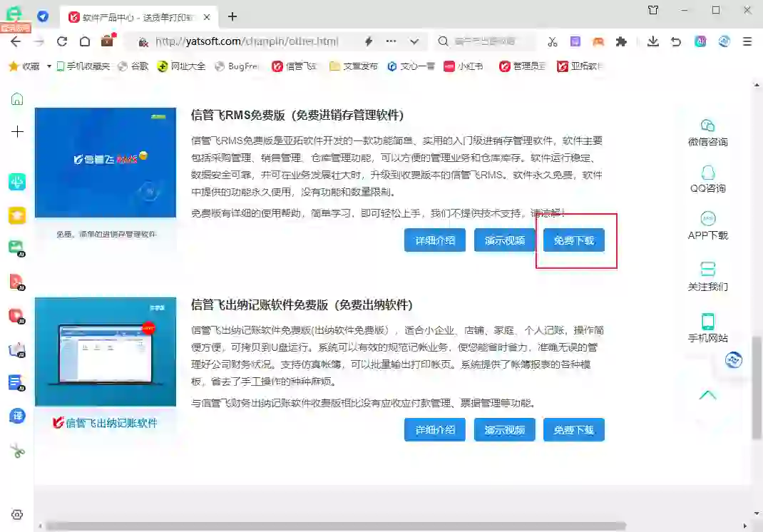Image resolution: width=763 pixels, height=532 pixels.
Task: Open settings gear at bottom of left sidebar
Action: coord(16,514)
